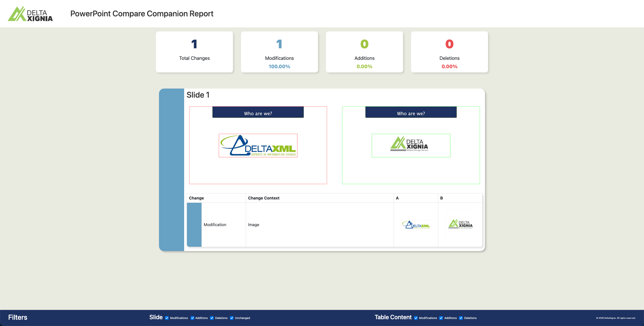Toggle the Table Content Additions checkbox
The image size is (644, 326).
tap(441, 318)
